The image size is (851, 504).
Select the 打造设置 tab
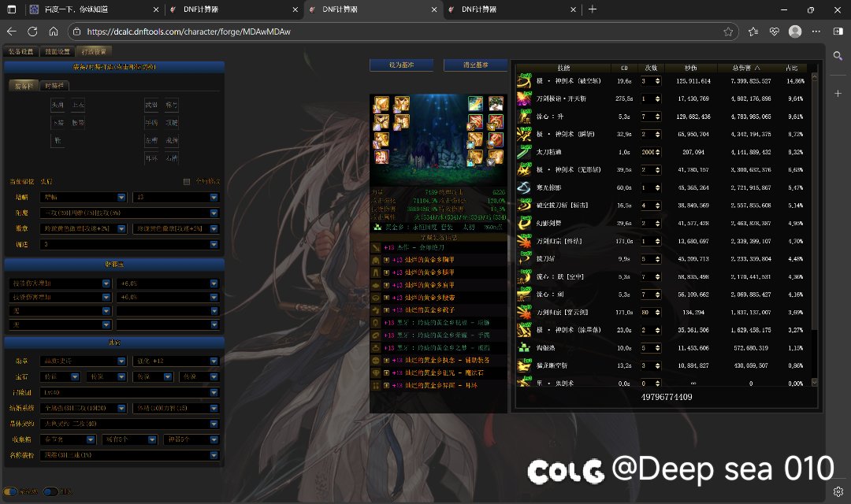click(94, 51)
